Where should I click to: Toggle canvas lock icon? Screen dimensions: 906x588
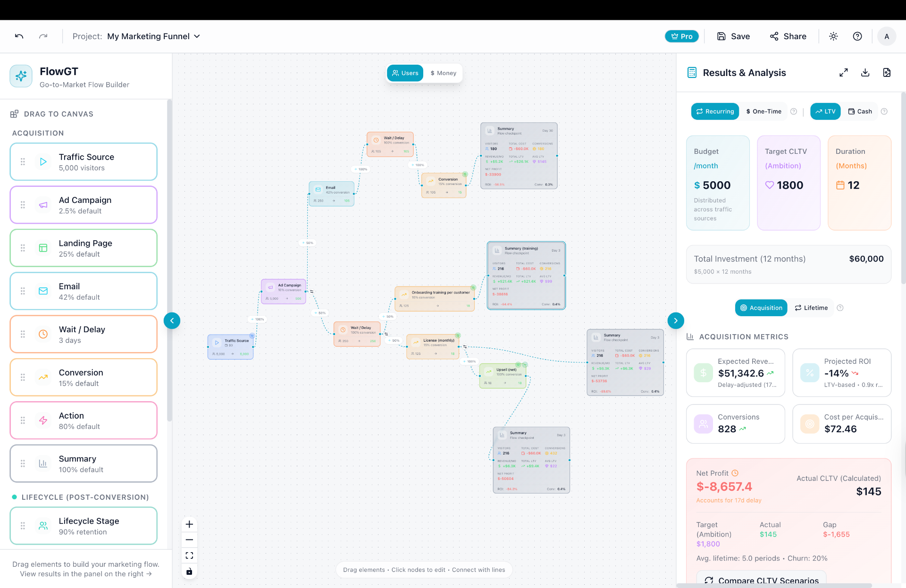[x=189, y=571]
